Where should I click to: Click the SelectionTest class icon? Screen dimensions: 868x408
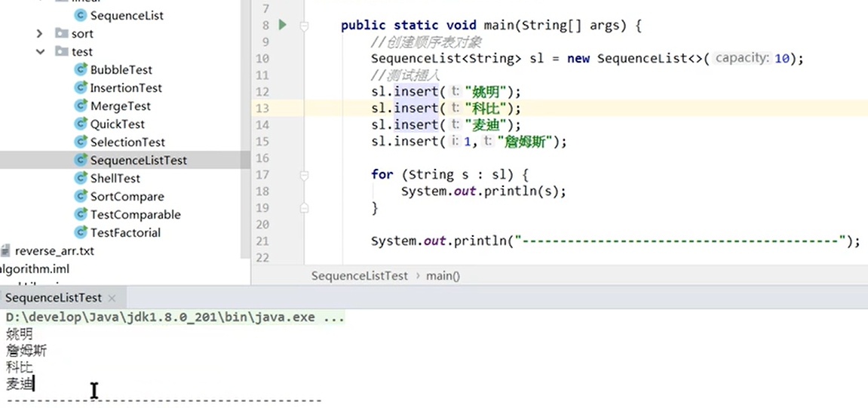81,143
